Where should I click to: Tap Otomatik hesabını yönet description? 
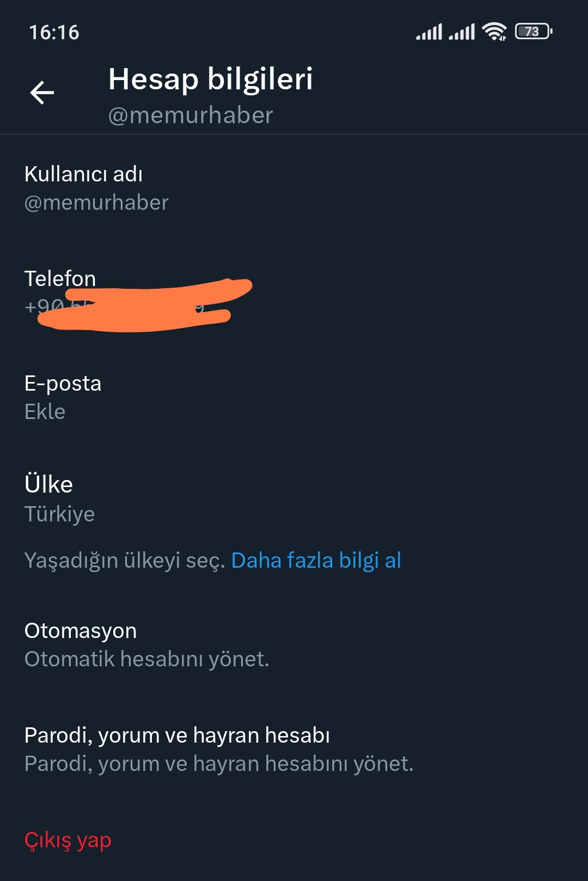point(147,659)
